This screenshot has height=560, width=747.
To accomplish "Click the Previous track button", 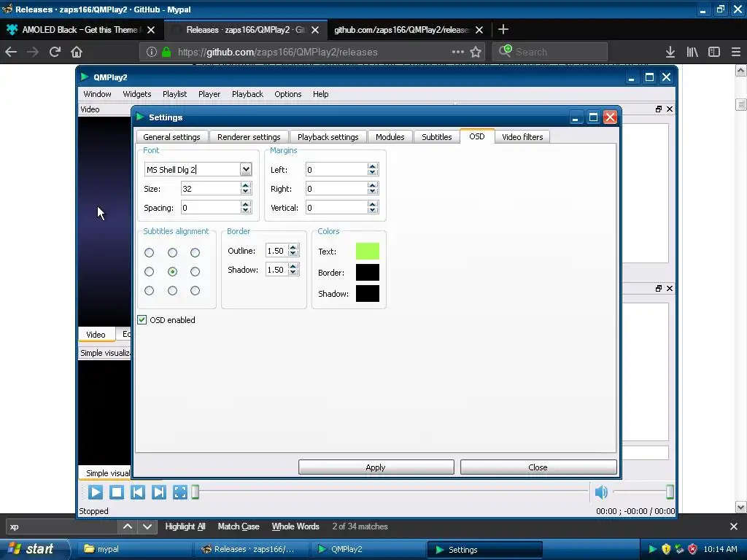I will pyautogui.click(x=138, y=492).
